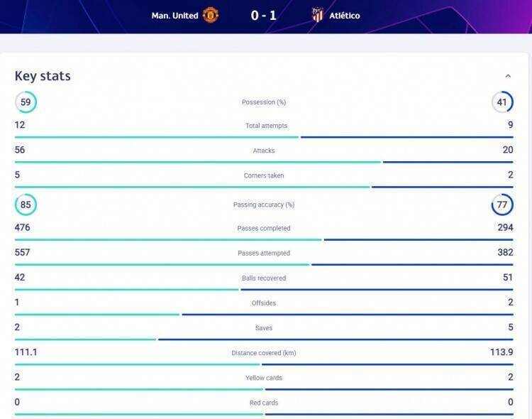This screenshot has height=419, width=532.
Task: Click the Saves comparison bar
Action: pos(264,339)
